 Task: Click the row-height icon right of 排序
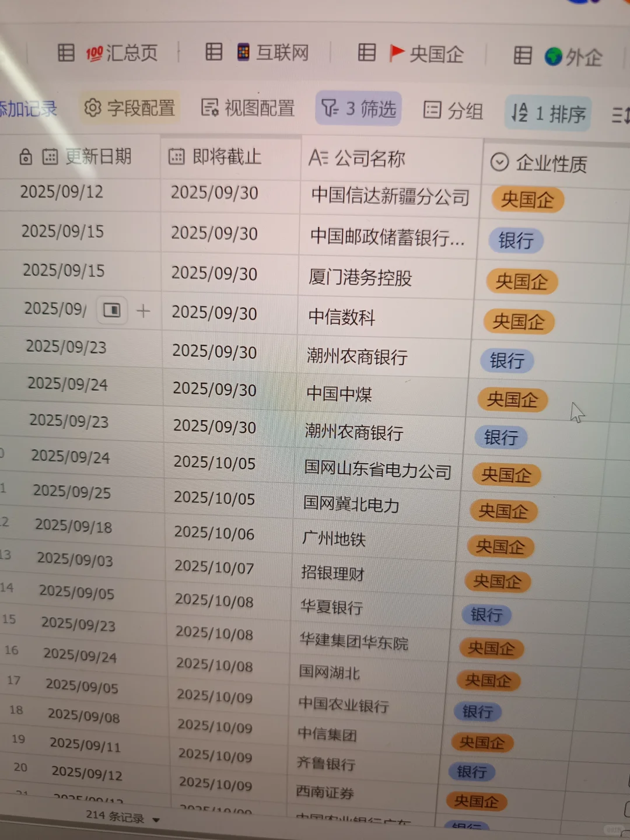point(619,115)
